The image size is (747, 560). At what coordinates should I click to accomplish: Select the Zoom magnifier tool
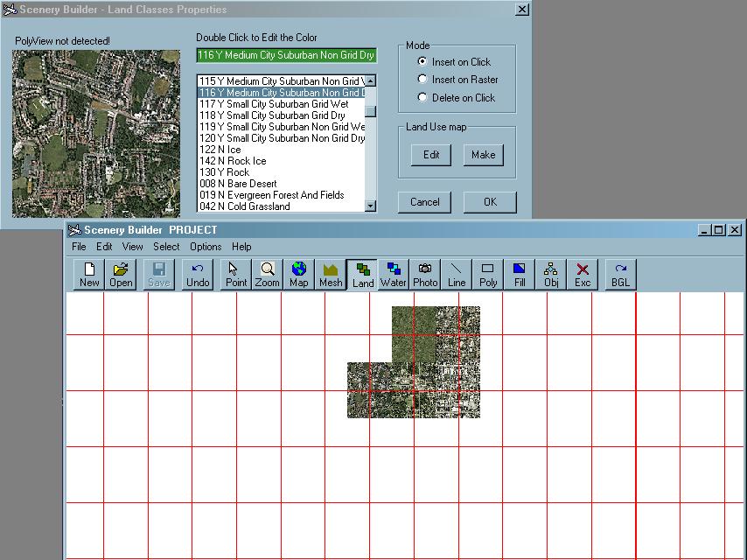[x=267, y=274]
